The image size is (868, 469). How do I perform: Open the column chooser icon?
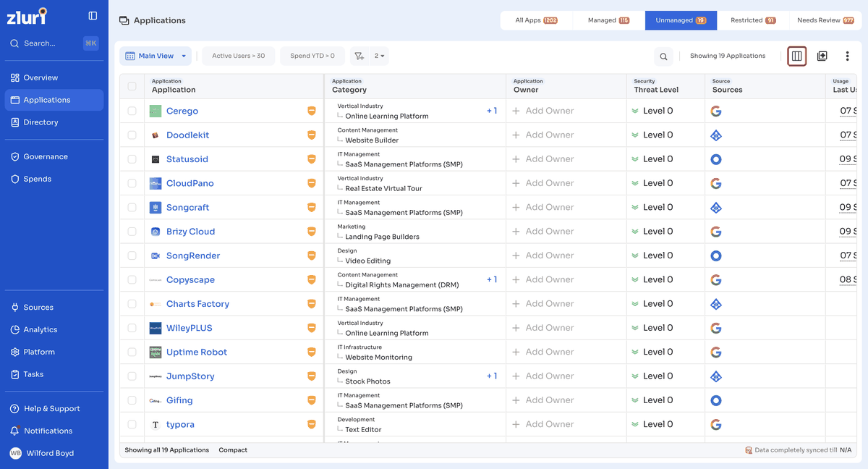pyautogui.click(x=796, y=56)
